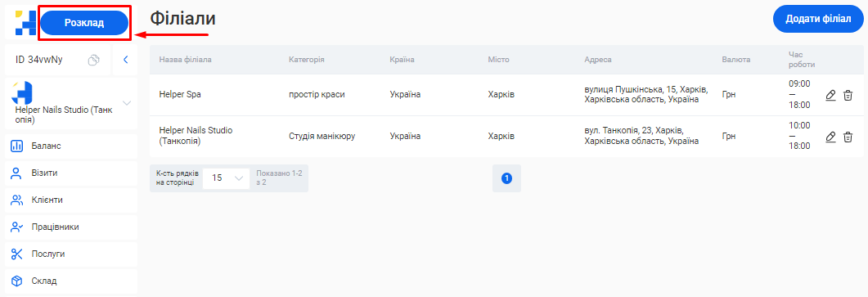This screenshot has width=868, height=297.
Task: Open the rows-per-page dropdown showing 15
Action: pos(227,178)
